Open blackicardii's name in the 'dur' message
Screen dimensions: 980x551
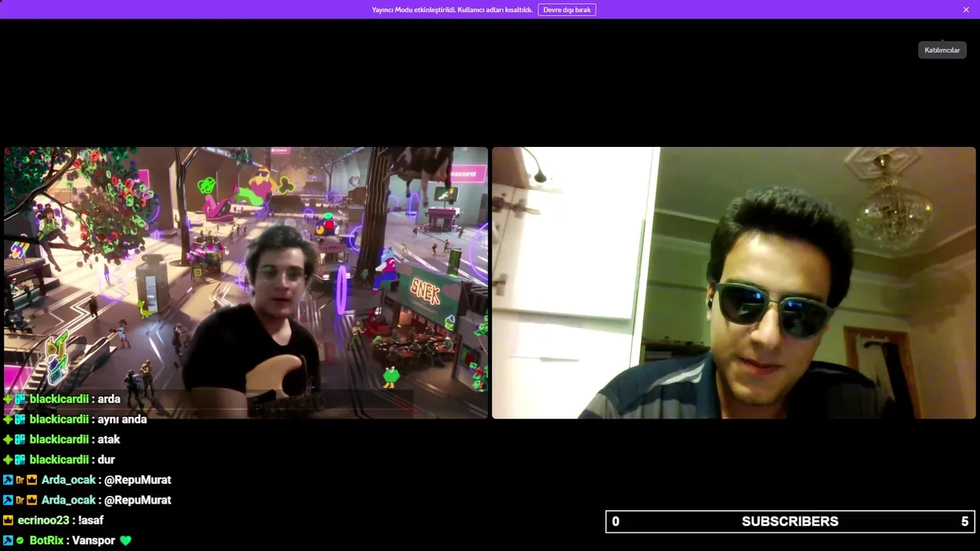click(59, 459)
